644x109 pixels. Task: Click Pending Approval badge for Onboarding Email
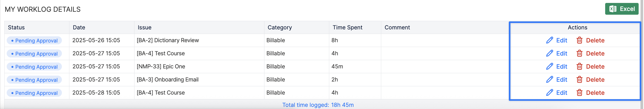(34, 80)
